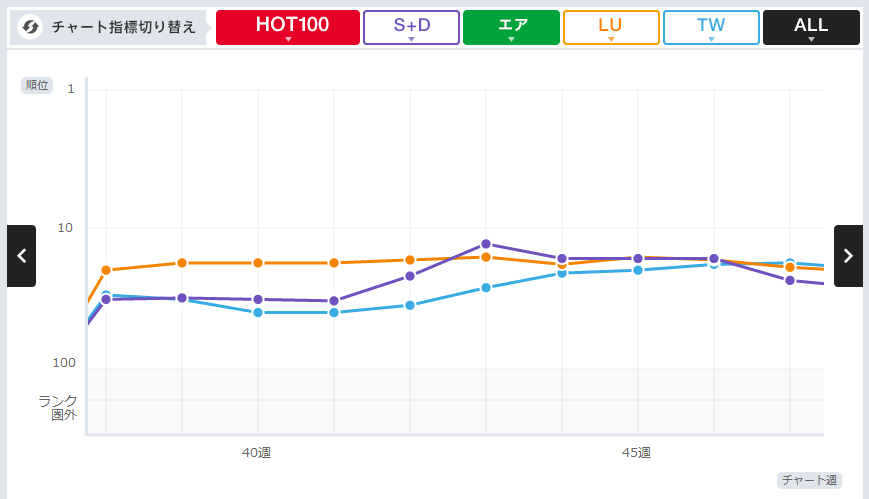Toggle the LU lookup indicator
Image resolution: width=869 pixels, height=499 pixels.
(x=611, y=28)
